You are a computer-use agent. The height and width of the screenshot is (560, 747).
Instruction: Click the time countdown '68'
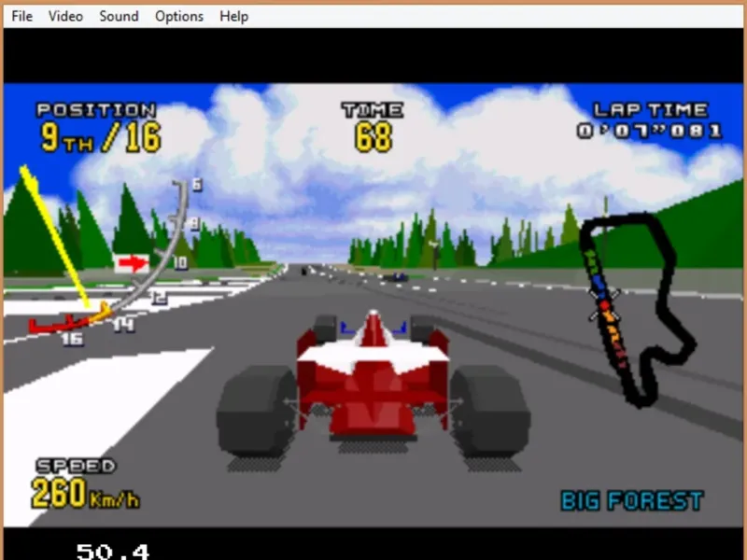(373, 137)
